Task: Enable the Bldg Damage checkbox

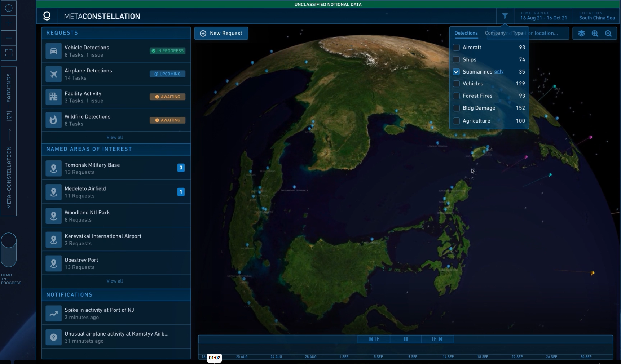Action: pos(456,108)
